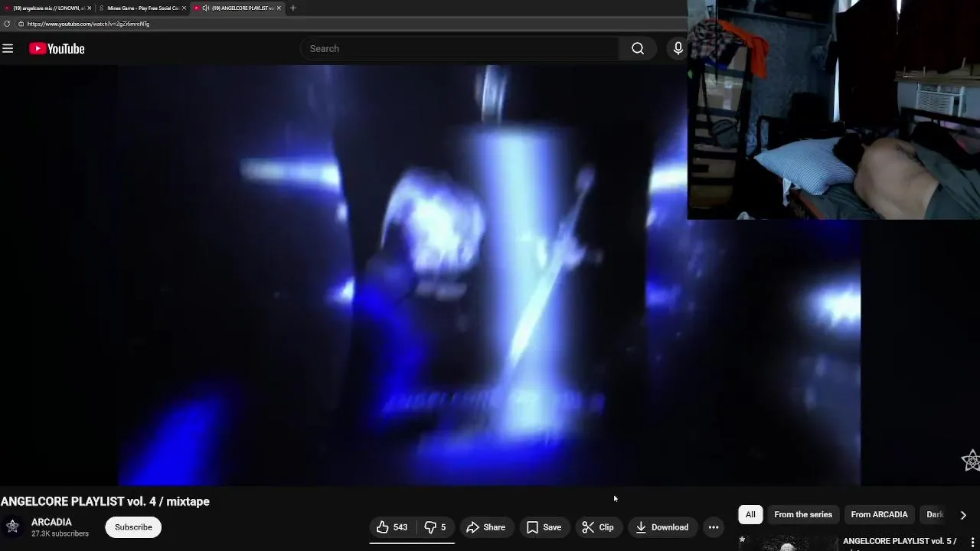This screenshot has width=980, height=551.
Task: Click the youtube.com address bar URL
Action: pos(88,24)
